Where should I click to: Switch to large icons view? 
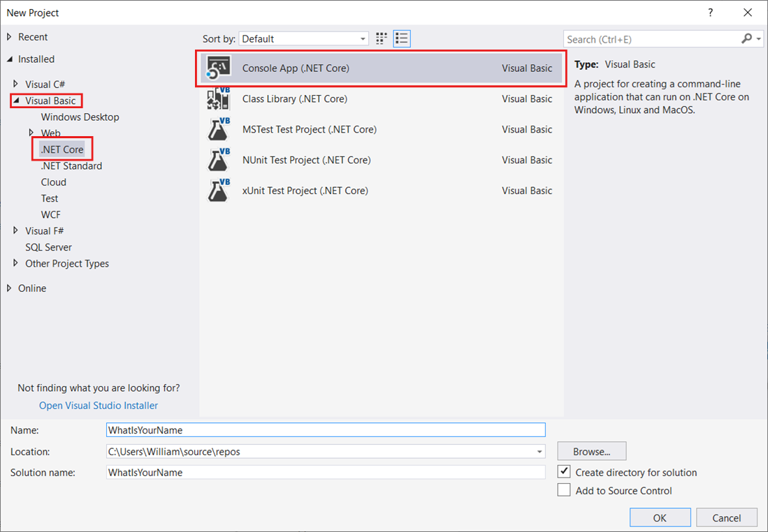pyautogui.click(x=381, y=38)
